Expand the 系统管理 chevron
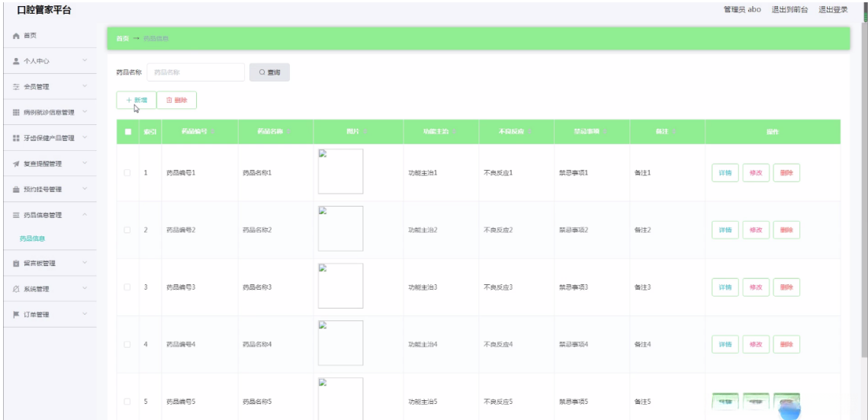 [x=85, y=288]
